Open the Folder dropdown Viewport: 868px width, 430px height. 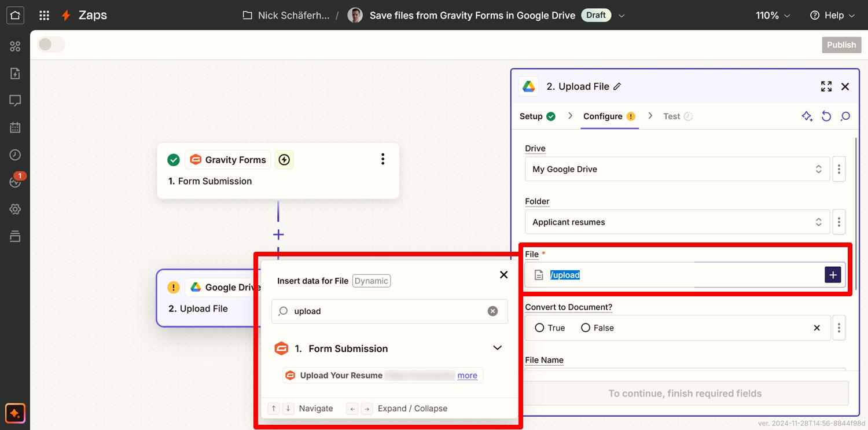click(x=678, y=222)
